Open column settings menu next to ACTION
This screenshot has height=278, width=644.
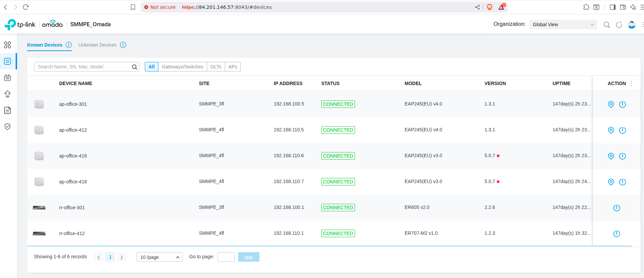(631, 83)
